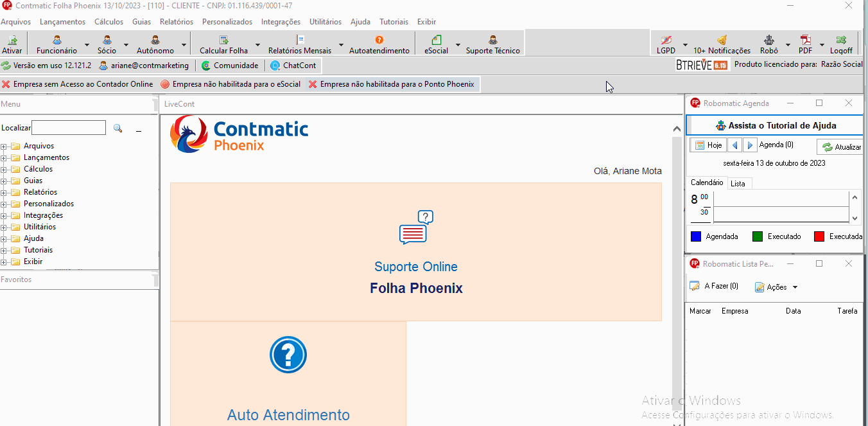The height and width of the screenshot is (426, 868).
Task: Click the ariane@contmarketing user item
Action: coord(144,66)
